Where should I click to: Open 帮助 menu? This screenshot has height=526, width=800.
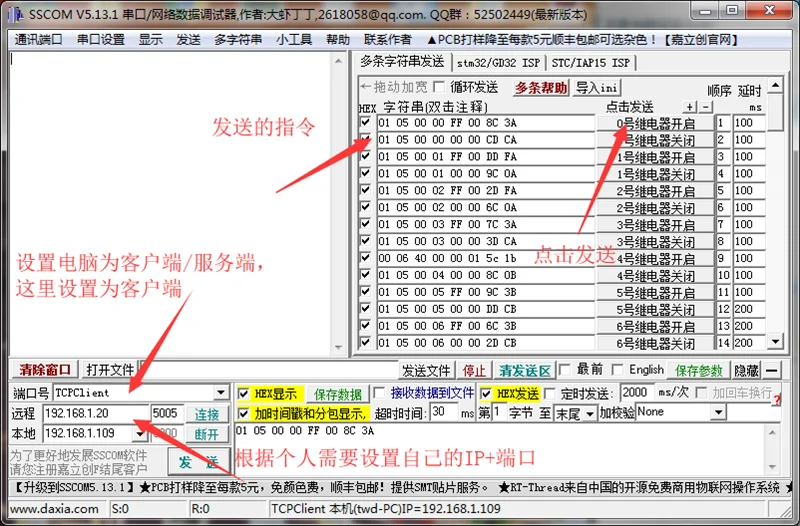point(338,39)
